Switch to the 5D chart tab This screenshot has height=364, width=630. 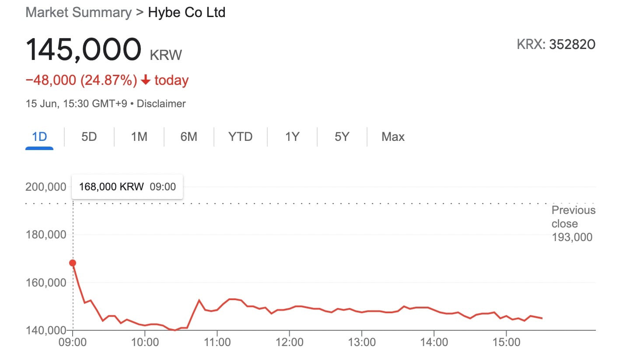tap(89, 137)
